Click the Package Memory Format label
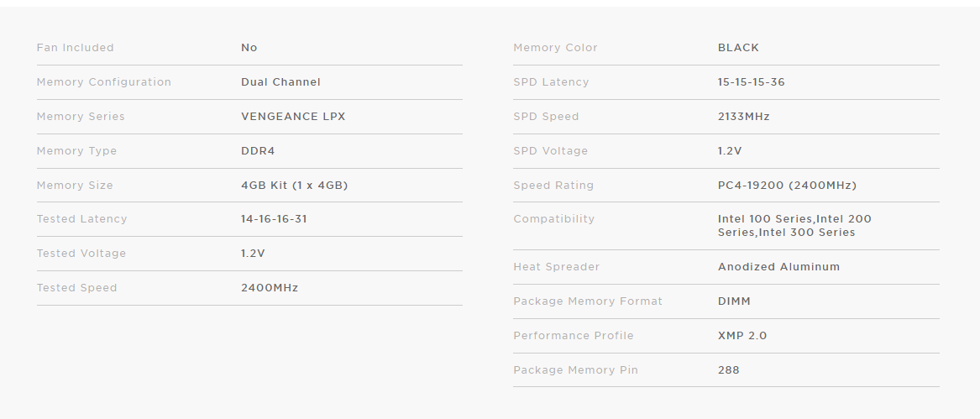980x419 pixels. coord(588,301)
